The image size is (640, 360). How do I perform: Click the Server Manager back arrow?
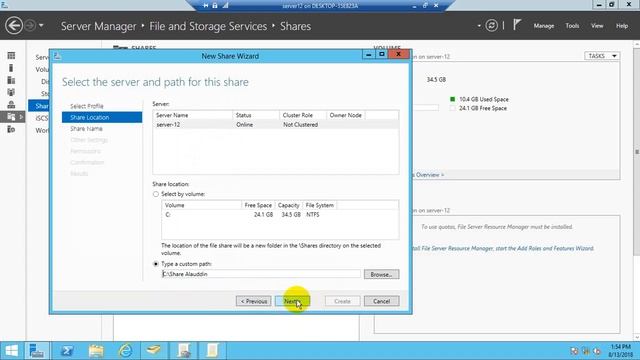[13, 26]
